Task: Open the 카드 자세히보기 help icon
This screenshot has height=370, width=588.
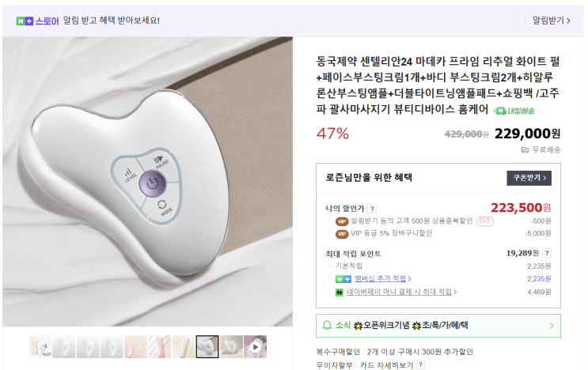Action: (x=421, y=364)
